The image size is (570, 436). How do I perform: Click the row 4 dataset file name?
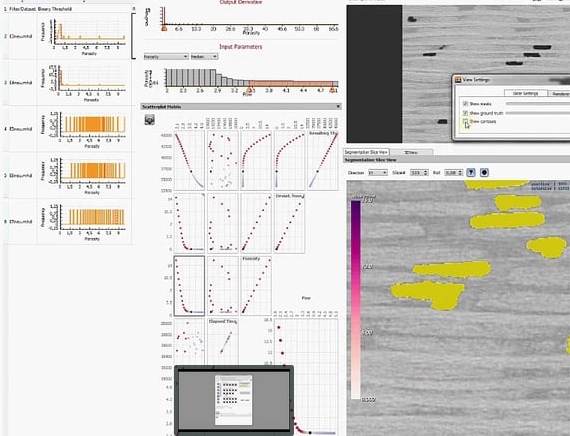click(x=21, y=129)
